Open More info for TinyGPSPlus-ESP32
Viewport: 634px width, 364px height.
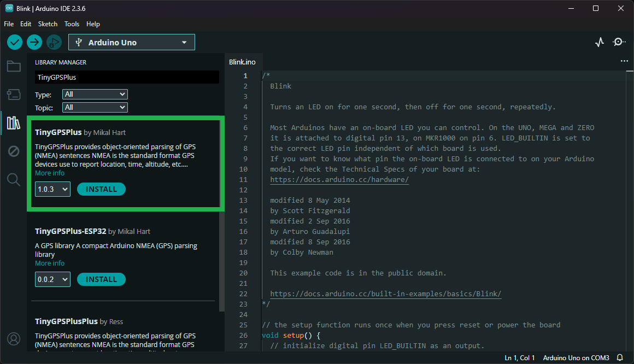[x=50, y=263]
